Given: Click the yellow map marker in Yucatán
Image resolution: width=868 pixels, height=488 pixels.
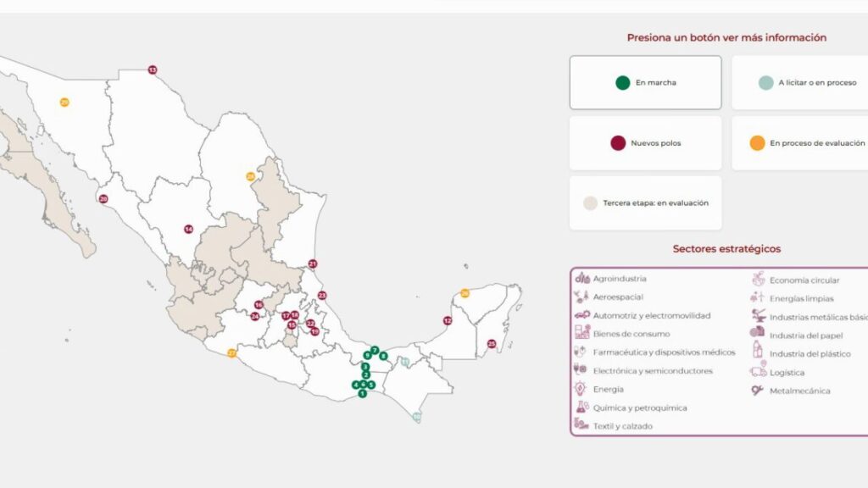Looking at the screenshot, I should click(465, 293).
